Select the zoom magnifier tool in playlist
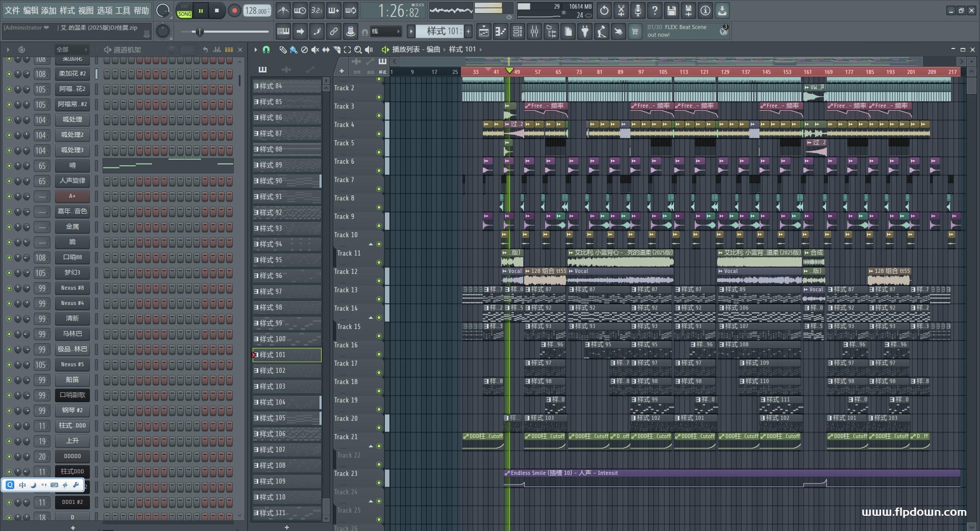This screenshot has width=980, height=531. click(358, 49)
